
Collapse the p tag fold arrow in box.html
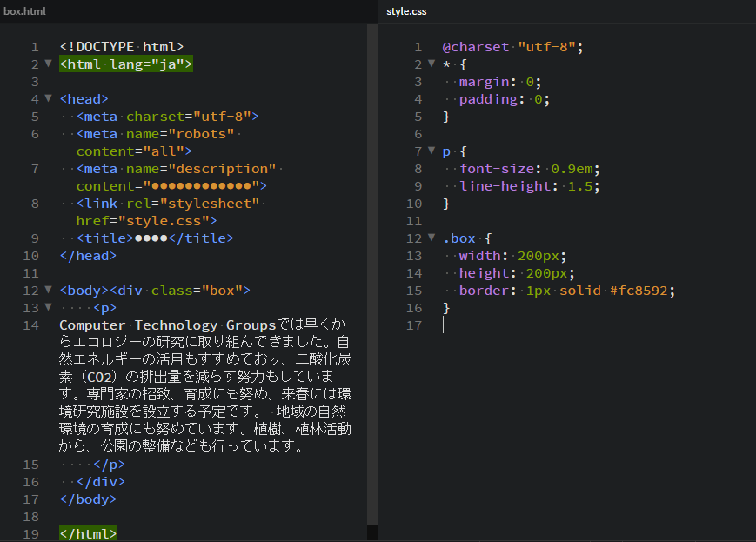click(48, 307)
